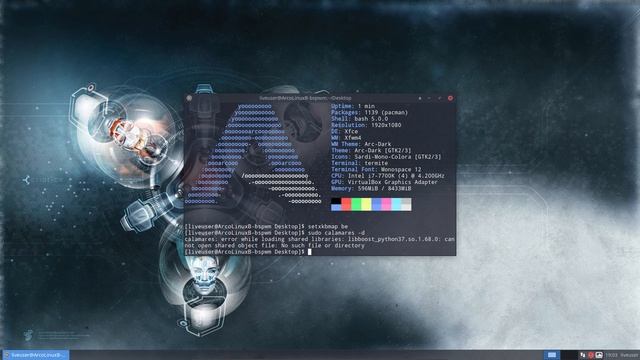Click the CPU: Intel i7-7700K line
This screenshot has width=640, height=360.
[388, 176]
